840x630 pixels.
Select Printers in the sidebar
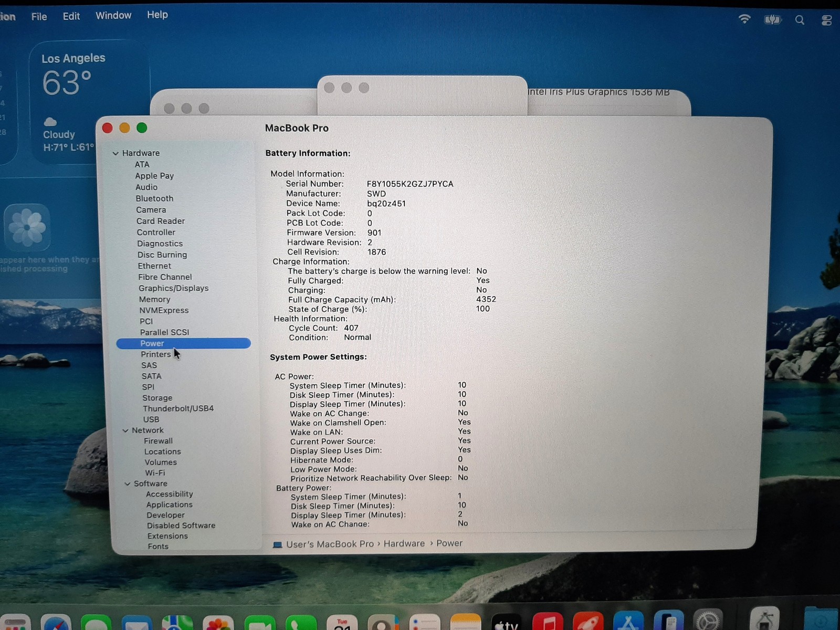[x=156, y=354]
